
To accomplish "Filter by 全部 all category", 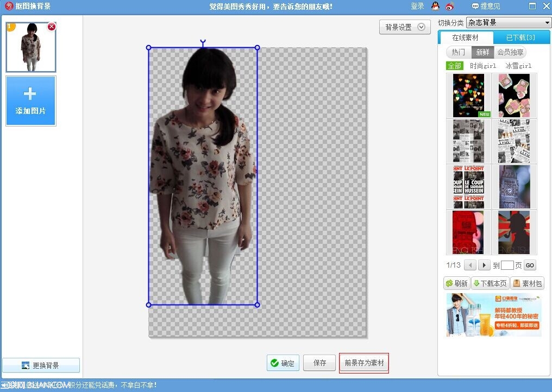I will click(454, 66).
